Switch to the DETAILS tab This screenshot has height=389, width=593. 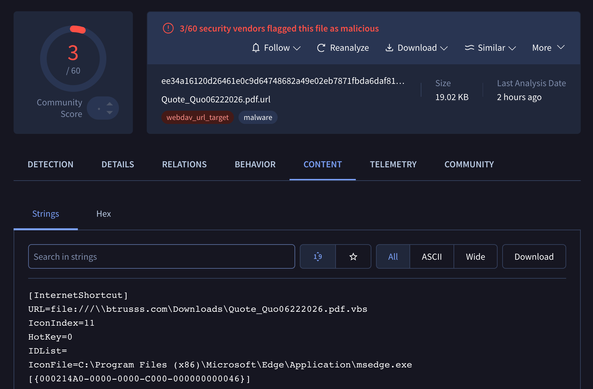pos(118,164)
